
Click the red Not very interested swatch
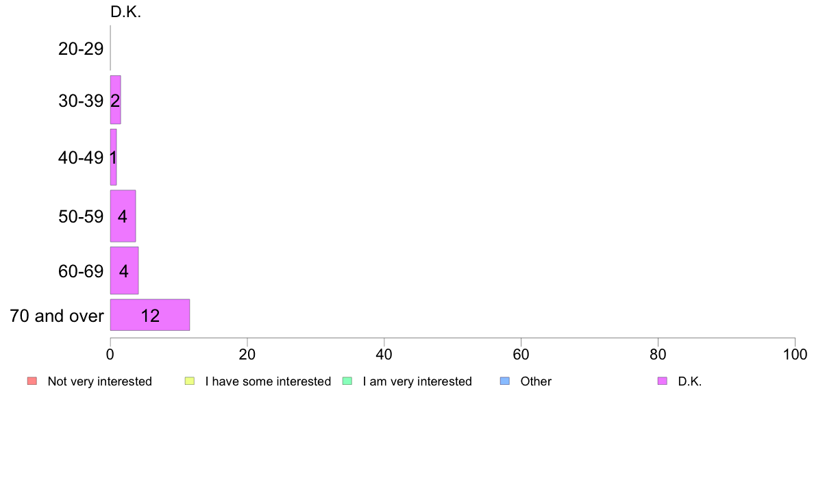[32, 381]
